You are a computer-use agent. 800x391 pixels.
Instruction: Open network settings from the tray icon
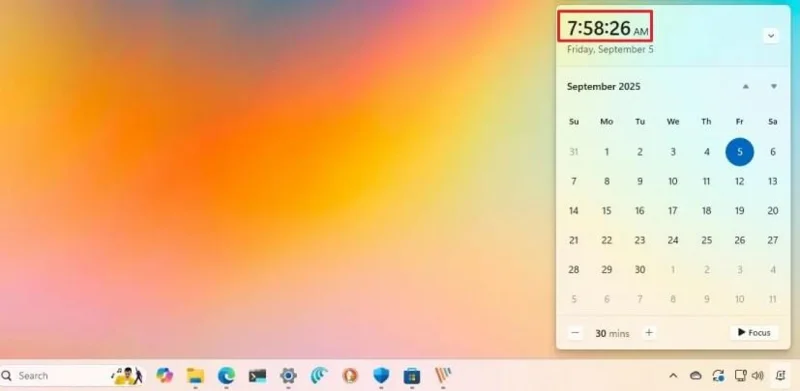coord(740,376)
